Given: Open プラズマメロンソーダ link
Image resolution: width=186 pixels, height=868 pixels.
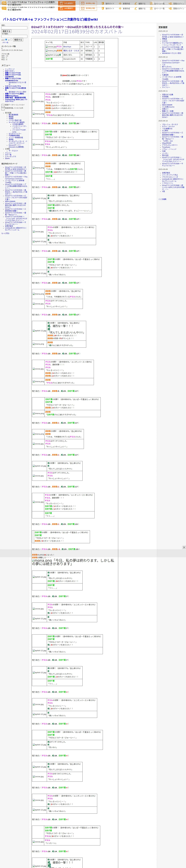Looking at the screenshot, I should [x=170, y=177].
